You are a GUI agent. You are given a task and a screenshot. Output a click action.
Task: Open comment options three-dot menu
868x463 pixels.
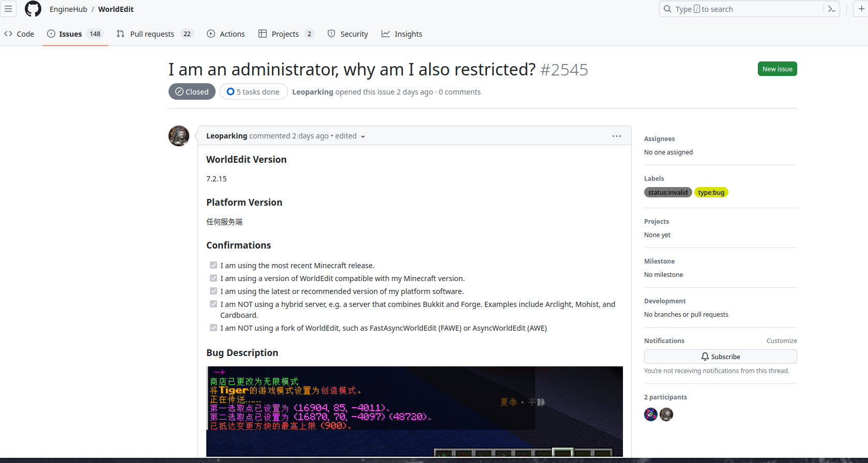pyautogui.click(x=616, y=136)
